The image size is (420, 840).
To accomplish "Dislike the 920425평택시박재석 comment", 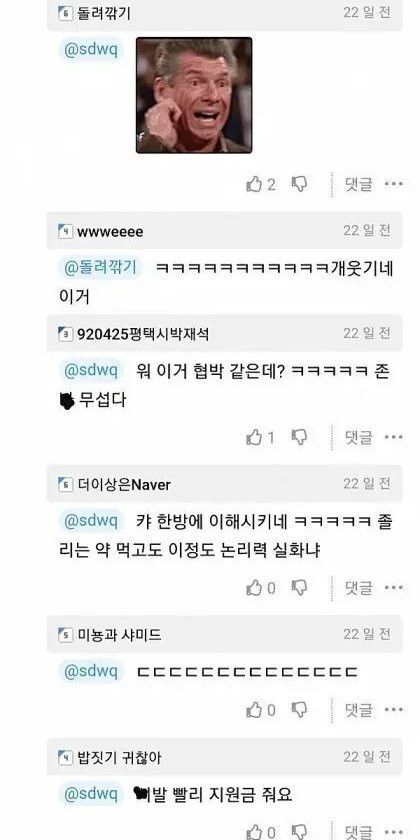I will (299, 438).
